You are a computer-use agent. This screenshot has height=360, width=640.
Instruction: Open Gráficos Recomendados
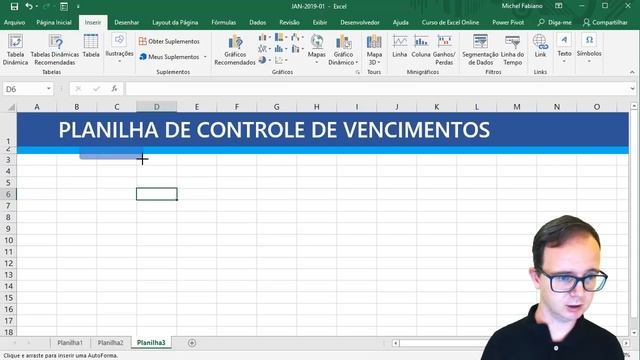tap(235, 50)
